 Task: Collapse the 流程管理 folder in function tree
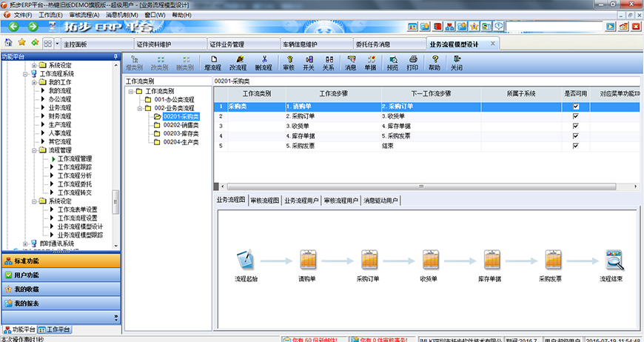tap(34, 150)
